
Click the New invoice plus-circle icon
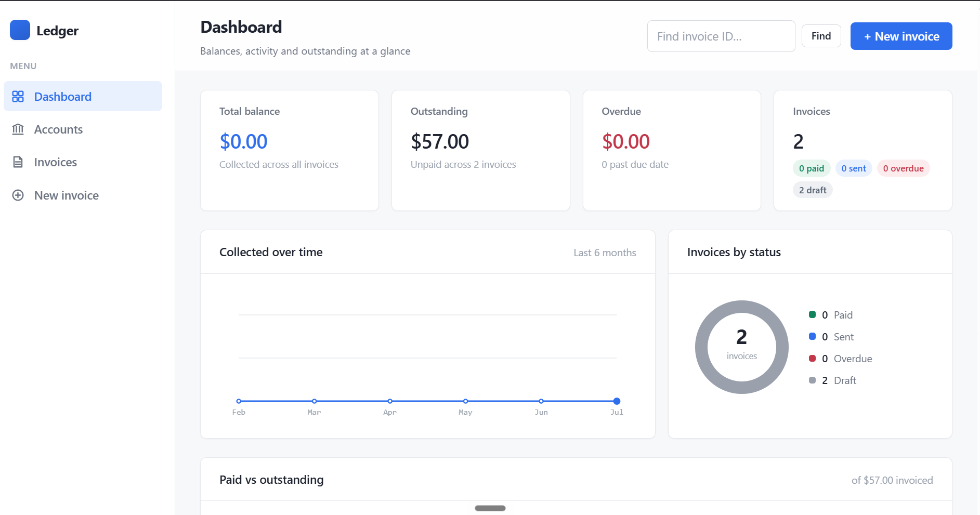(x=18, y=195)
